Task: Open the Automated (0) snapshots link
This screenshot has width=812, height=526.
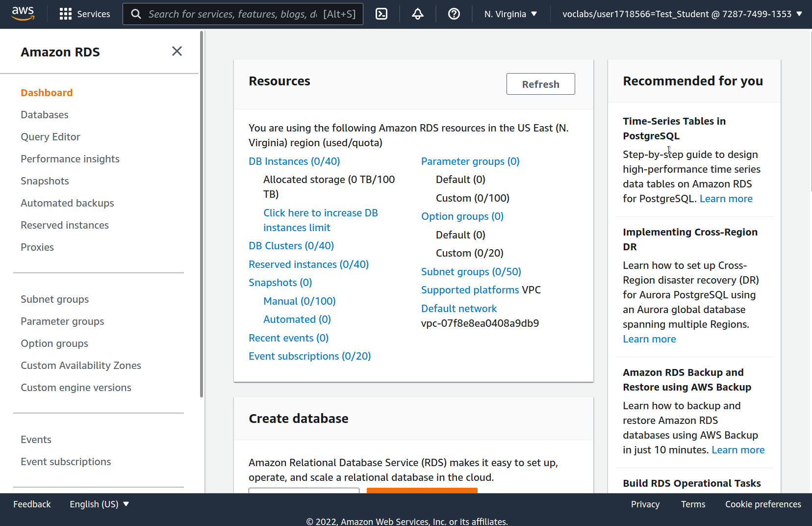Action: [x=297, y=319]
